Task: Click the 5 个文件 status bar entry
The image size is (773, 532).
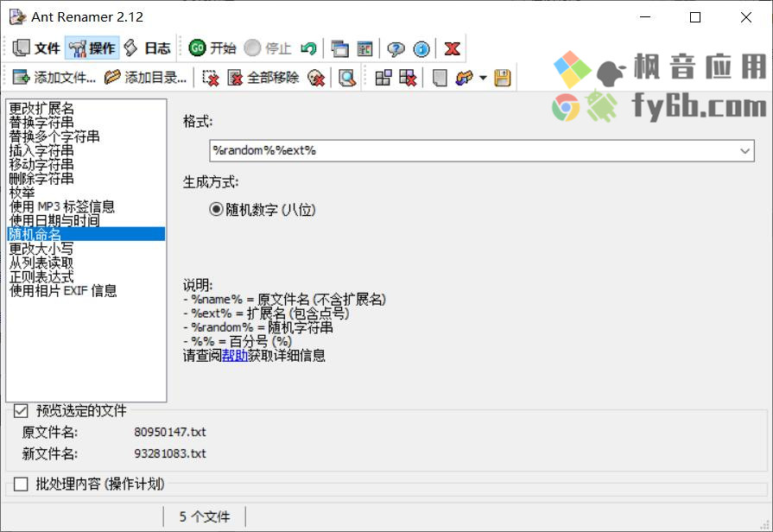Action: click(204, 516)
